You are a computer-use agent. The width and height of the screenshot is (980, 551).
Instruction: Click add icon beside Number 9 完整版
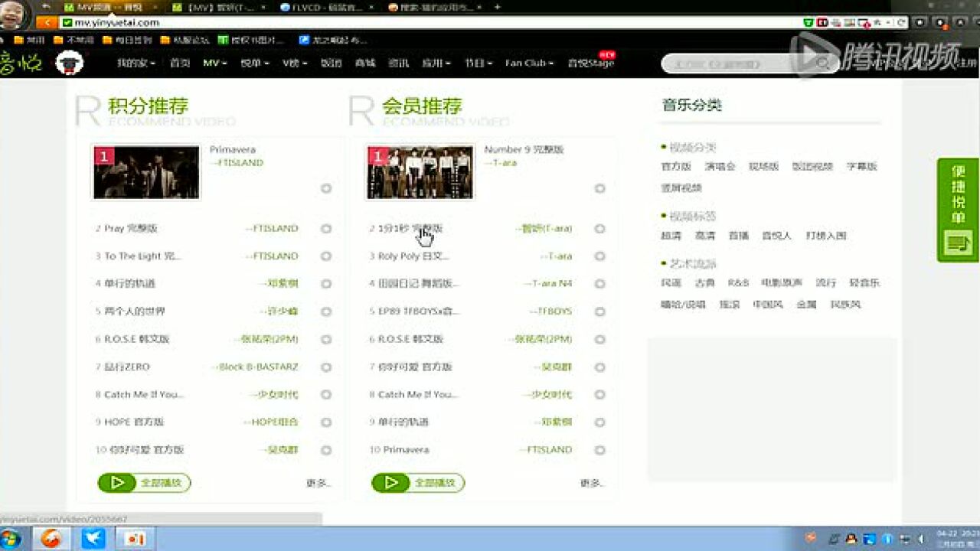click(600, 188)
